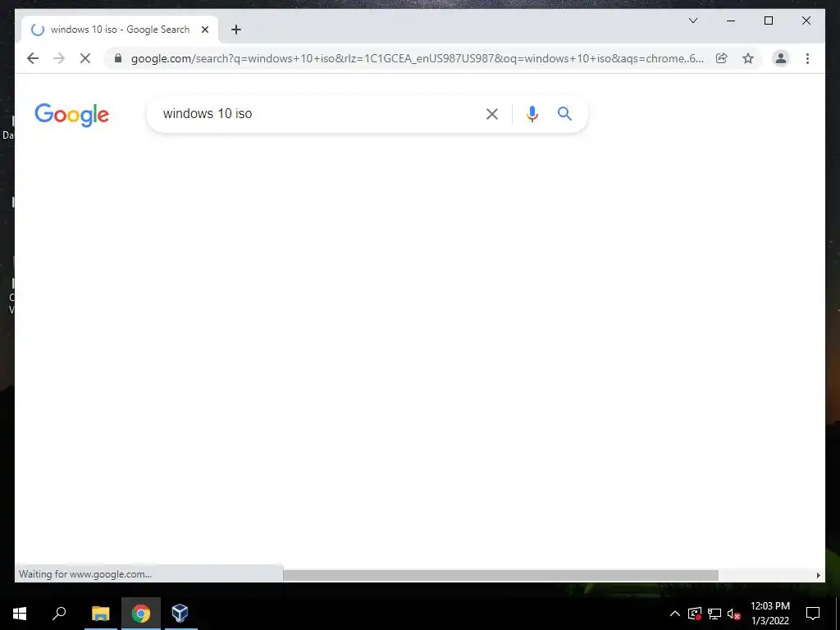Show hidden system tray icons

pyautogui.click(x=675, y=614)
